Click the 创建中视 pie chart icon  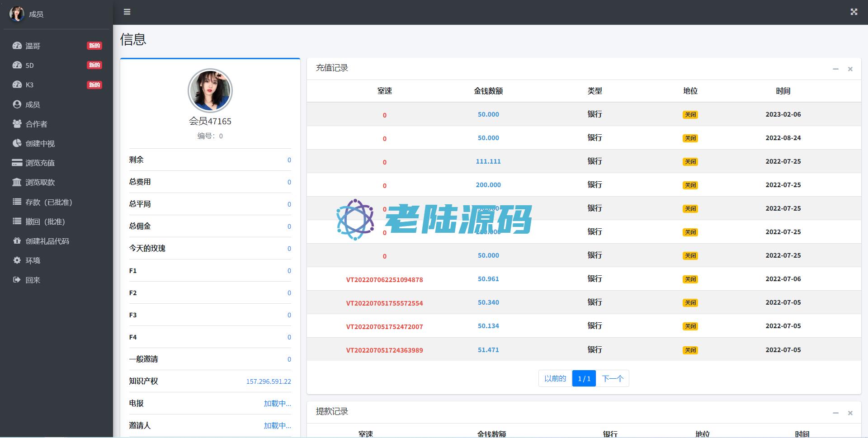(17, 143)
